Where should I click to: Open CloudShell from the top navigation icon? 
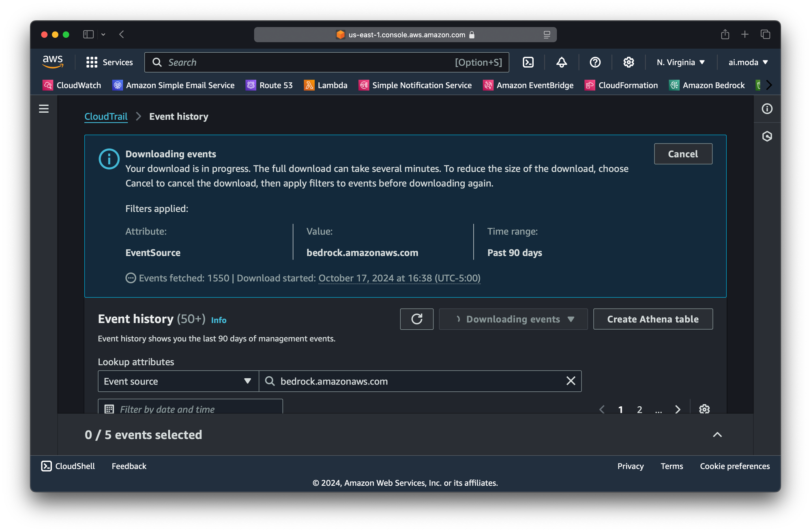pyautogui.click(x=528, y=62)
